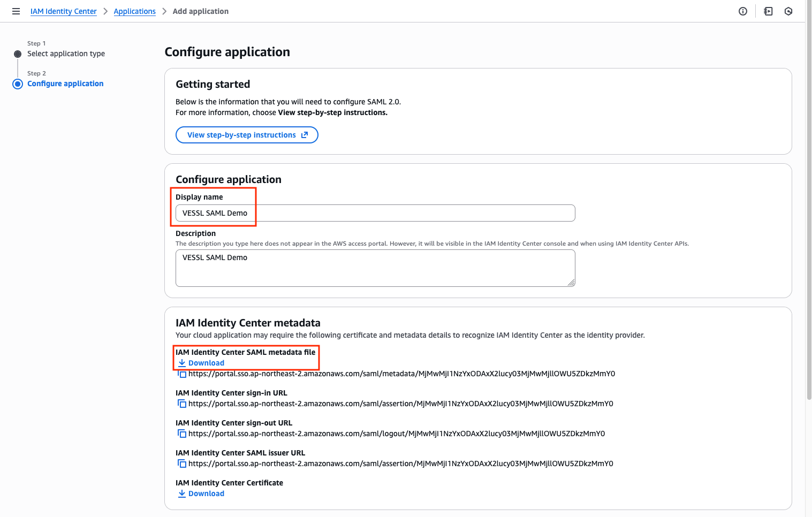The height and width of the screenshot is (517, 812).
Task: Go to Applications breadcrumb link
Action: 134,11
